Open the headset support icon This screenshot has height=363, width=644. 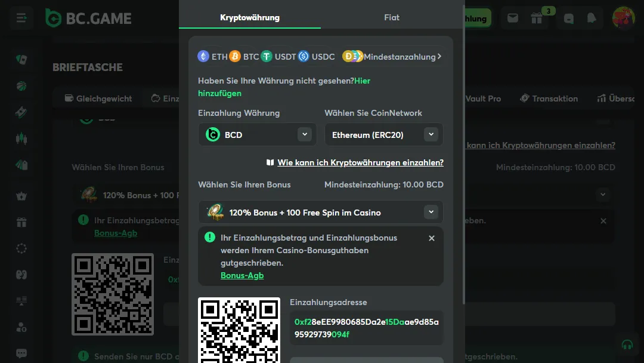click(x=627, y=344)
